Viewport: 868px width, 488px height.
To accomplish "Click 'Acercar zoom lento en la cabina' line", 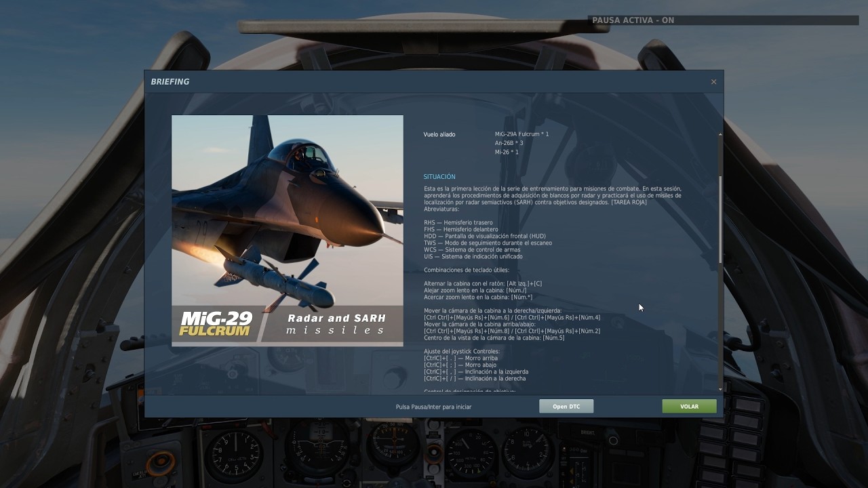I will [478, 297].
